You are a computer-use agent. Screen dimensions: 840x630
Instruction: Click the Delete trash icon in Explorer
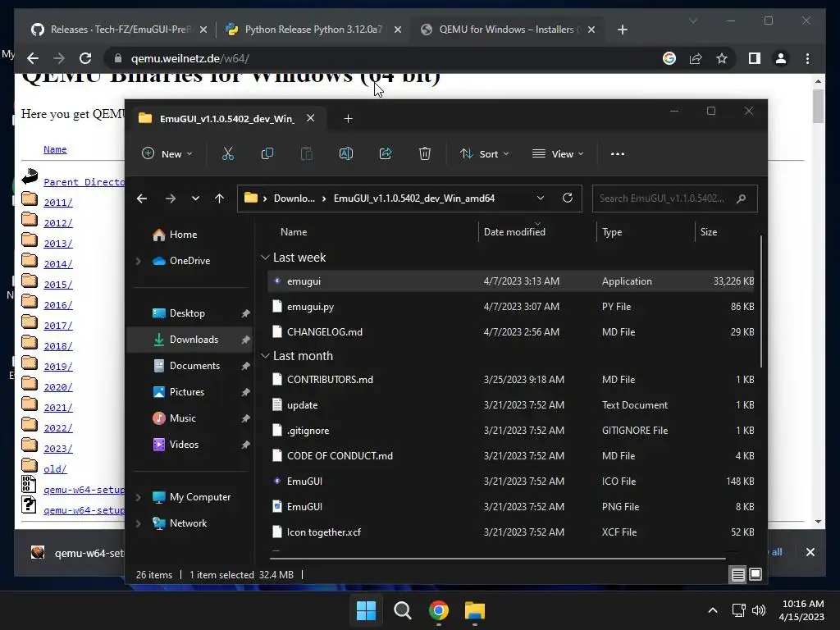(x=425, y=153)
